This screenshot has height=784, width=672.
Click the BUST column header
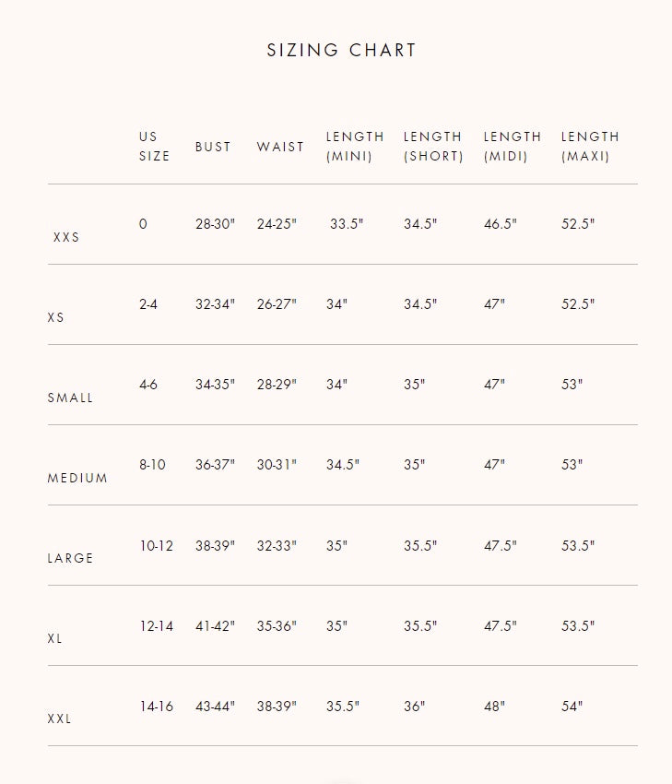pos(213,147)
